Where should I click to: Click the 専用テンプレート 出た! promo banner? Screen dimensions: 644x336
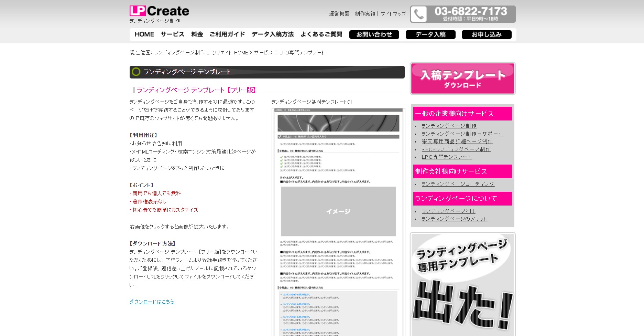pos(462,284)
